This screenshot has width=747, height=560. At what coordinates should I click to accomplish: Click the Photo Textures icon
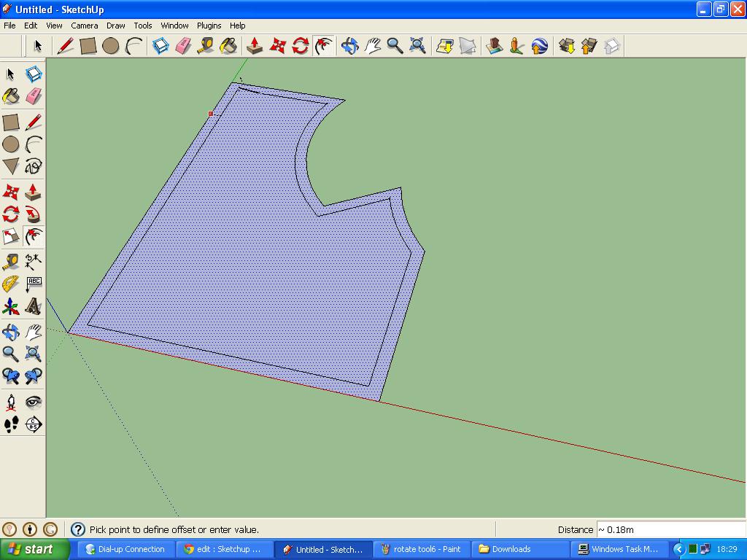coord(517,46)
